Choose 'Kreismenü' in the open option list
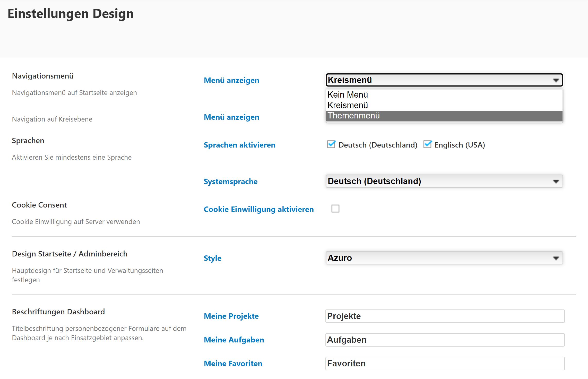 point(444,105)
